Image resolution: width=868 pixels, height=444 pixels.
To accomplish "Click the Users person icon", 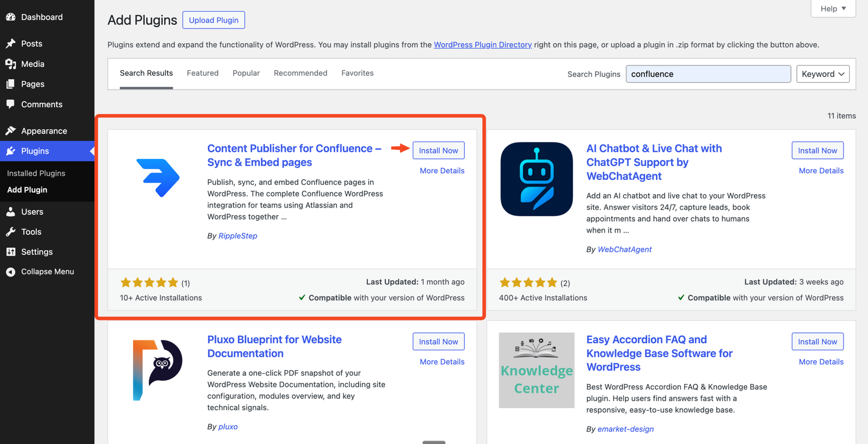I will tap(10, 211).
